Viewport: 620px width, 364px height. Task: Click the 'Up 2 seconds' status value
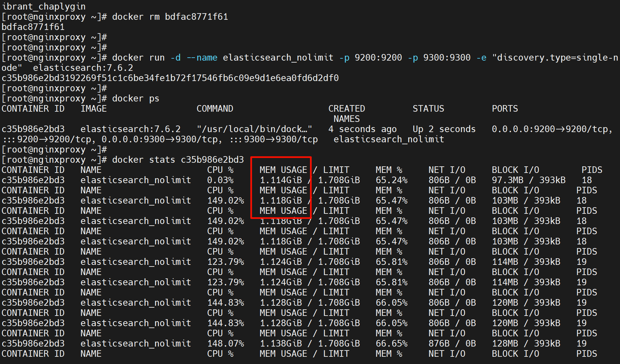[x=444, y=129]
